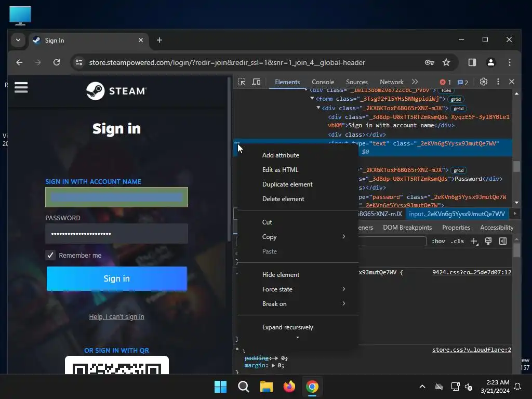Click the blue issues count indicator

(463, 83)
